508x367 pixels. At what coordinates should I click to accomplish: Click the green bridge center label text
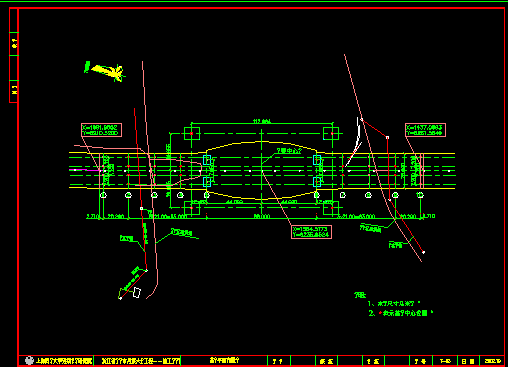point(289,151)
